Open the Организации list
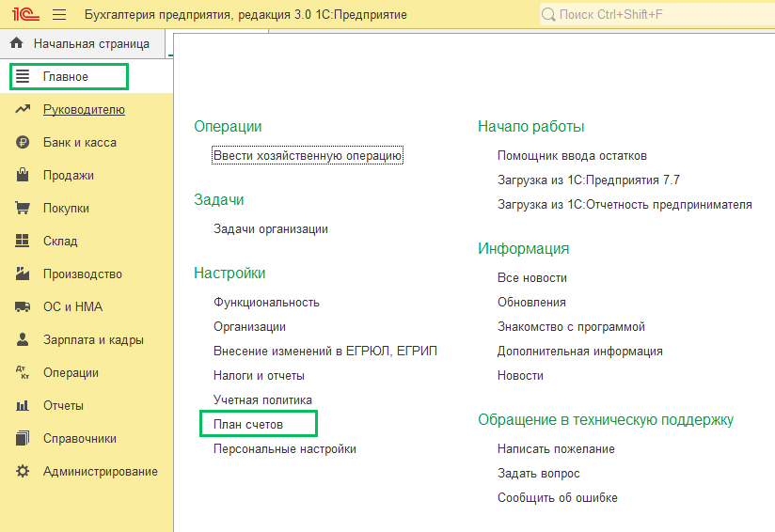Viewport: 775px width, 532px height. (x=249, y=326)
